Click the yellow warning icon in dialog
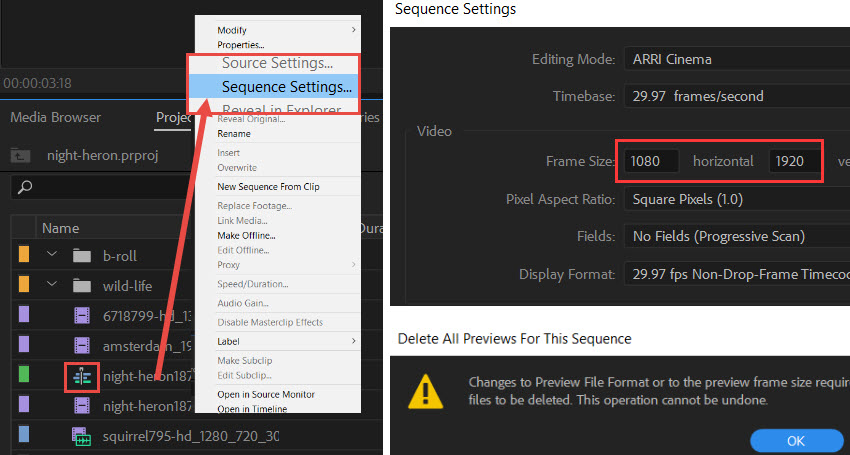Image resolution: width=850 pixels, height=455 pixels. point(426,391)
